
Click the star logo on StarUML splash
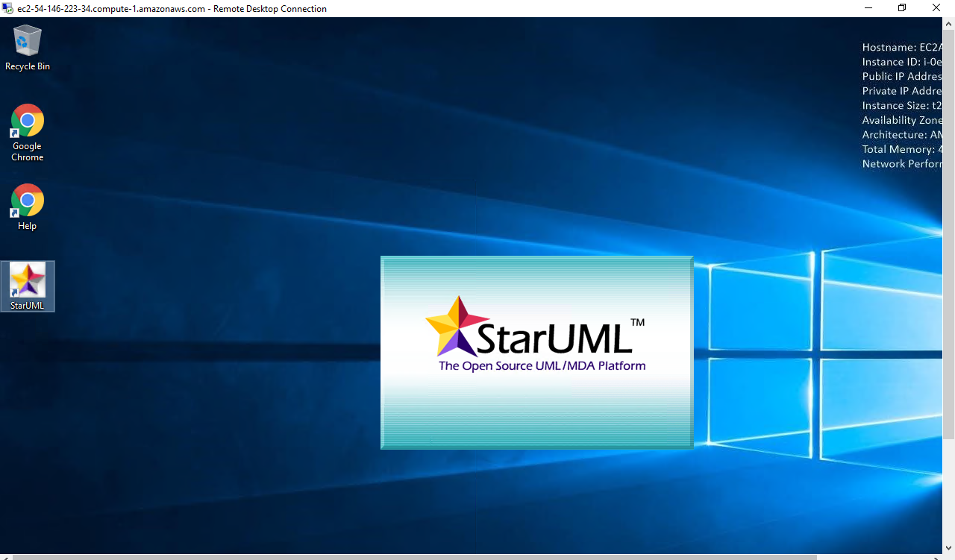click(451, 327)
